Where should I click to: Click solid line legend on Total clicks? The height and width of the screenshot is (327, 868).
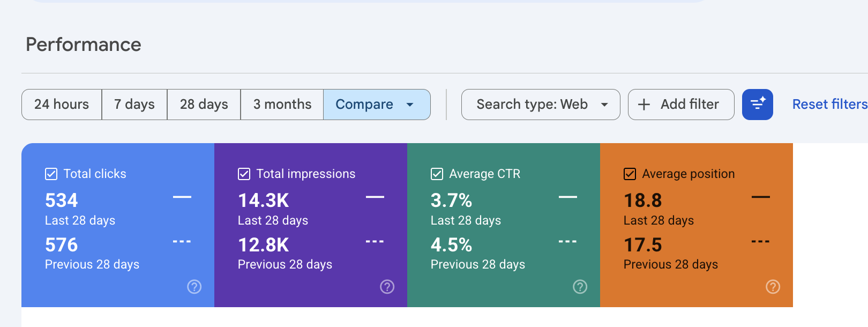click(182, 197)
